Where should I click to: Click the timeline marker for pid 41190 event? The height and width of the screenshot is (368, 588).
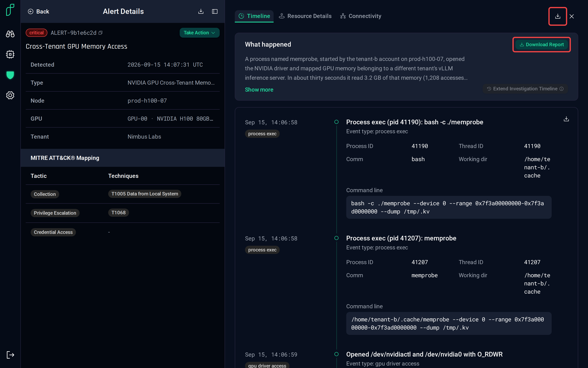click(336, 122)
